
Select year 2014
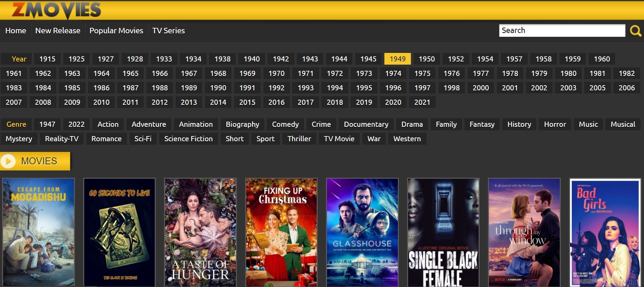218,102
